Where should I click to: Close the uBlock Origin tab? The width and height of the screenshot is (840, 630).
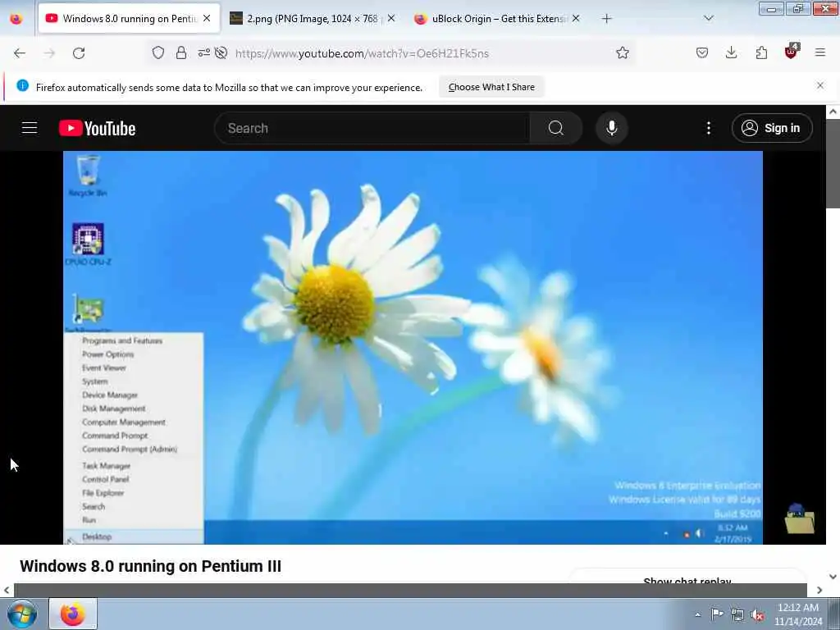pyautogui.click(x=575, y=18)
